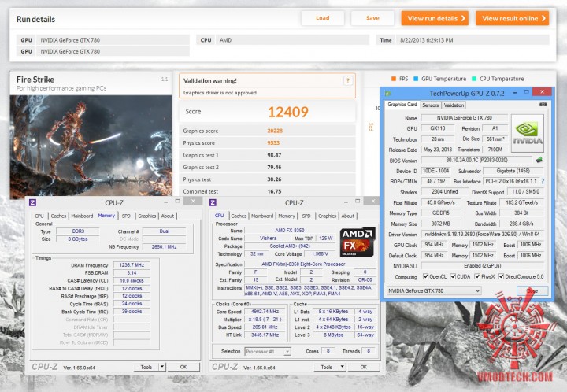Image resolution: width=567 pixels, height=392 pixels.
Task: Toggle the OpenCL checkbox in GPU-Z
Action: 425,276
